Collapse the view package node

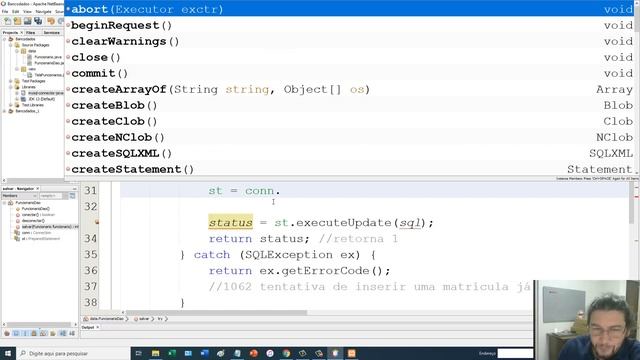click(x=17, y=69)
